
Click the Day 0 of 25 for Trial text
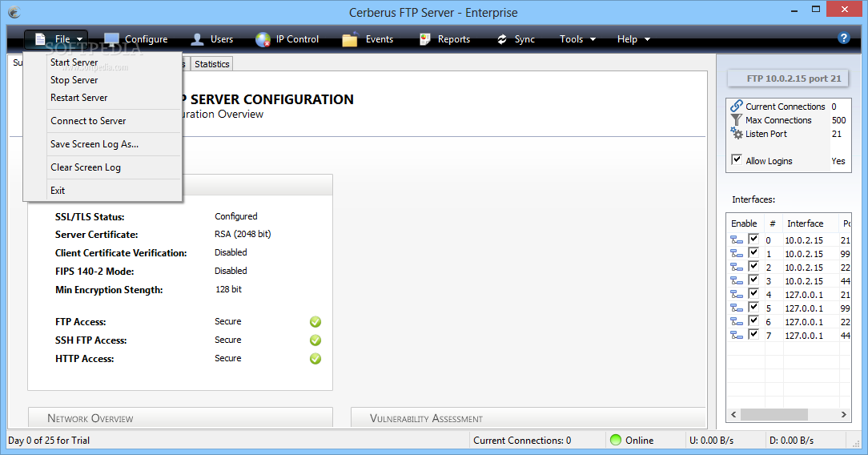[x=49, y=441]
